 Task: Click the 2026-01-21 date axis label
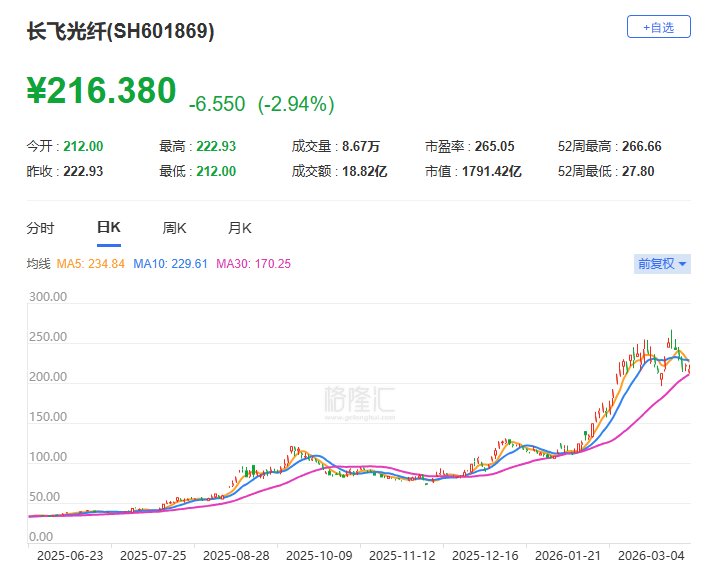568,556
